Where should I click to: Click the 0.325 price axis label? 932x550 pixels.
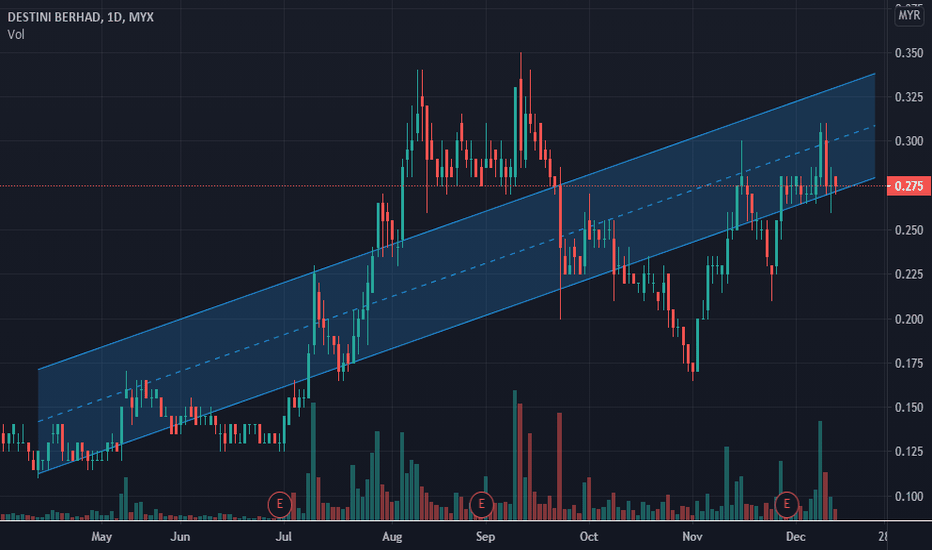coord(909,97)
